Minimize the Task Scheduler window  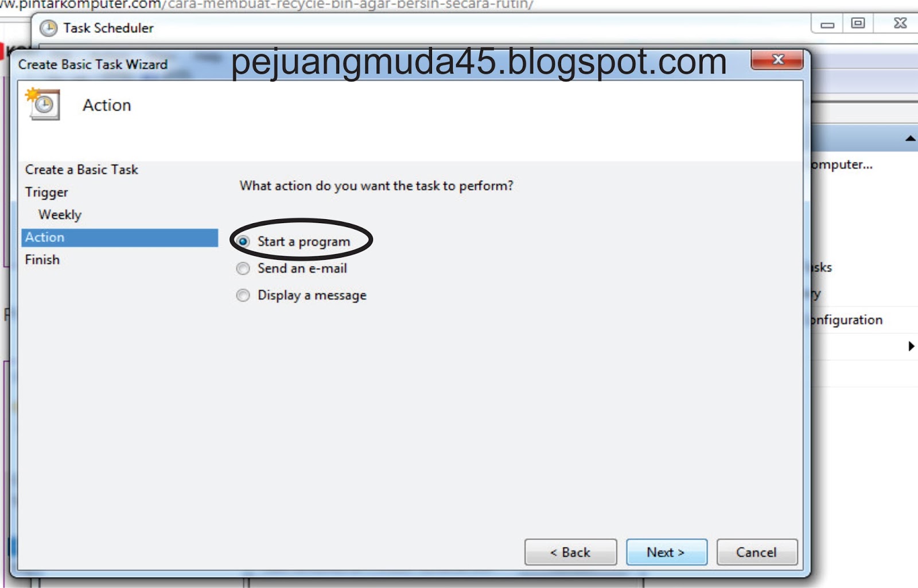[x=827, y=24]
